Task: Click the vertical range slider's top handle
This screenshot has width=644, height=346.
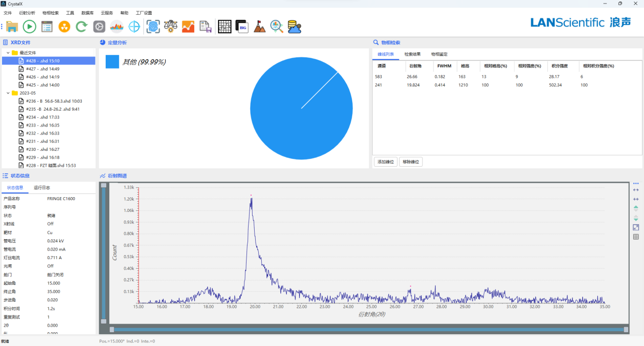Action: (104, 185)
